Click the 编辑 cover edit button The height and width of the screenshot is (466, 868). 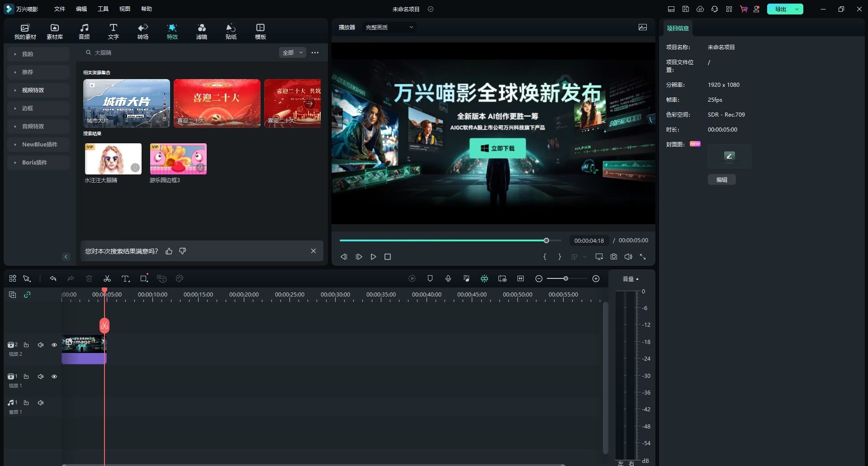(722, 179)
